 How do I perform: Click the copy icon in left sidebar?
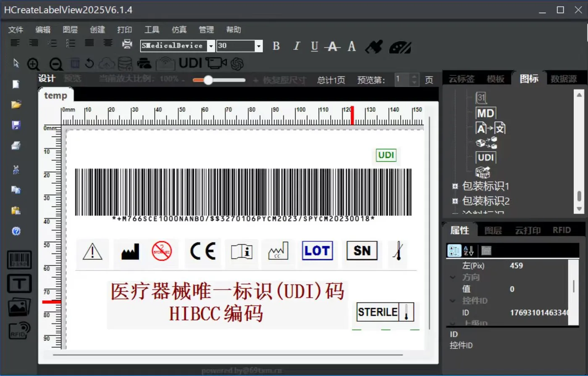[x=16, y=190]
